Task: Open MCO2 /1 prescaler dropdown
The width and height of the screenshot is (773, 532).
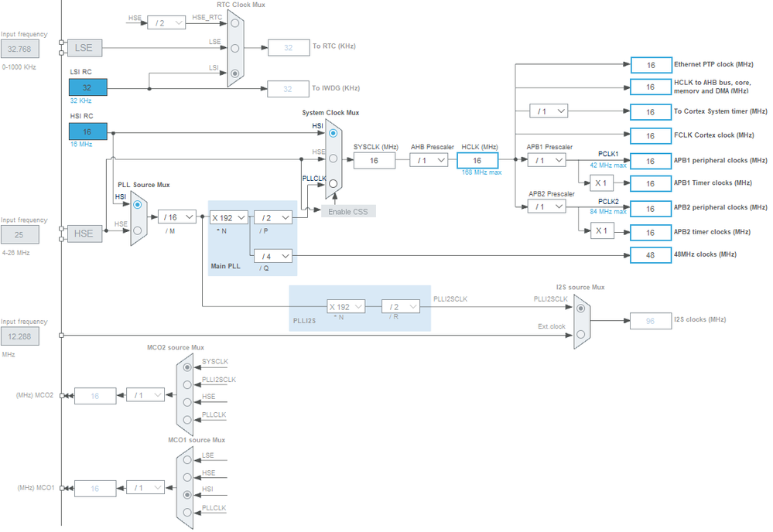Action: click(145, 394)
